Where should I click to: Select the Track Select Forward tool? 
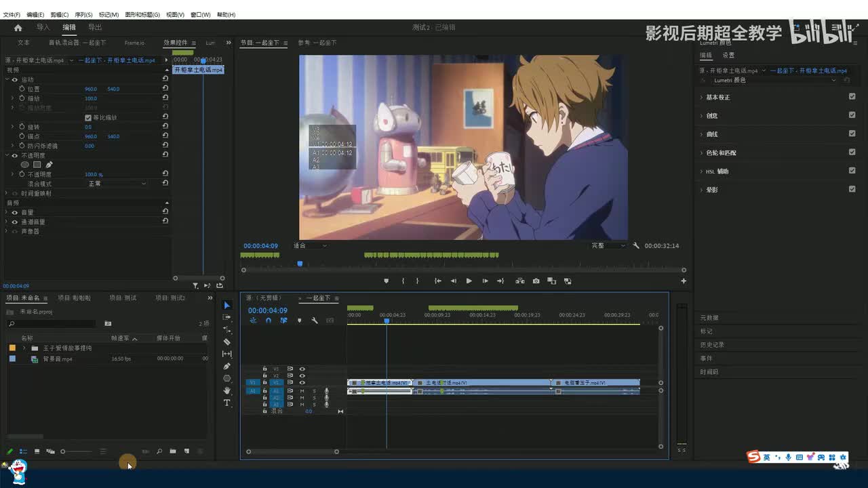pos(227,317)
